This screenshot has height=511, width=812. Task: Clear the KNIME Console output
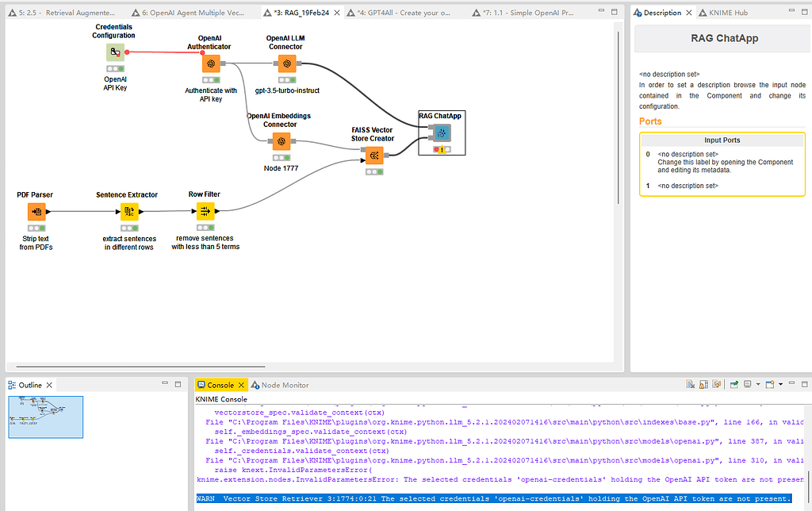[691, 384]
